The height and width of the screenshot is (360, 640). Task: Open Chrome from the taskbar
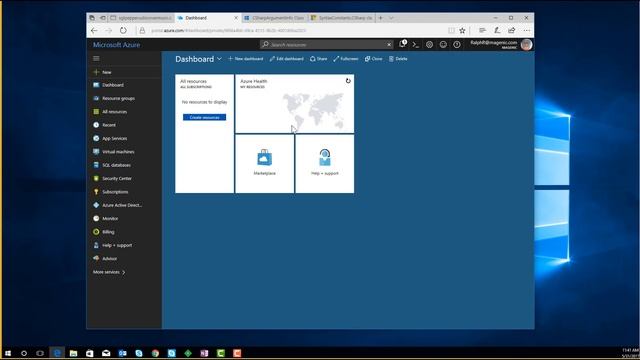155,353
